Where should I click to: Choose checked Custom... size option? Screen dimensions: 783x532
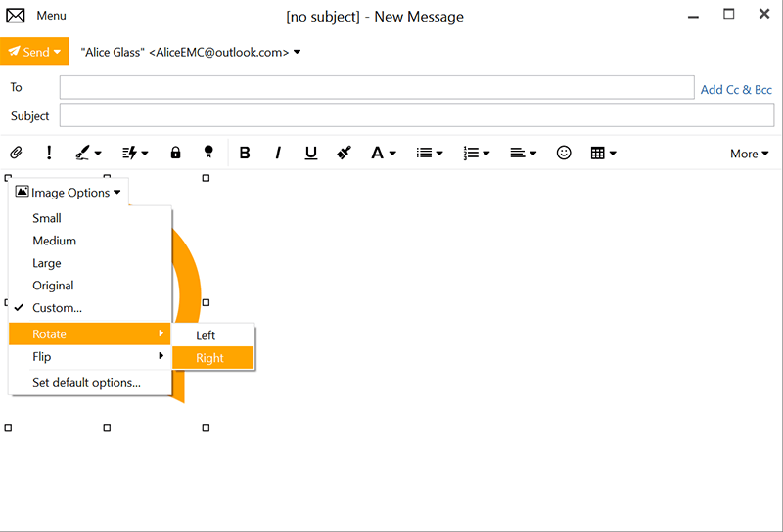[90, 308]
